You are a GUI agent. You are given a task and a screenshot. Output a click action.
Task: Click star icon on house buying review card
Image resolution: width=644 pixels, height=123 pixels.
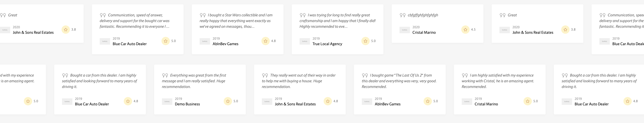pos(328,101)
